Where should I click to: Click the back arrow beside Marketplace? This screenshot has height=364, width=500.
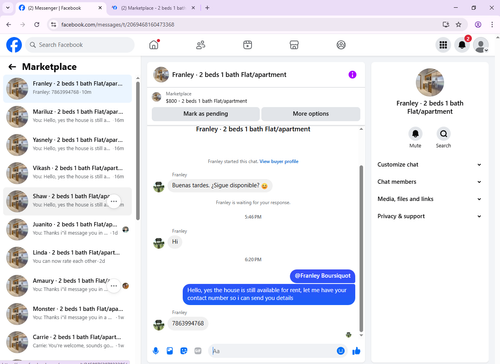12,67
